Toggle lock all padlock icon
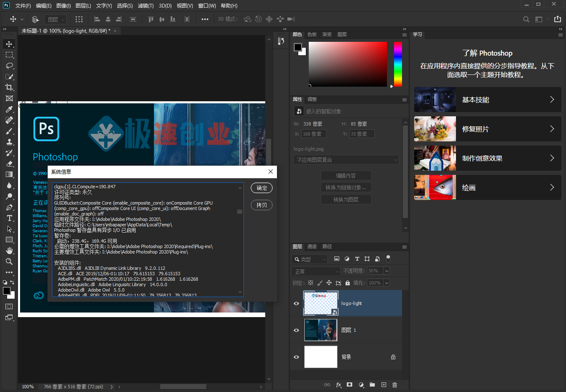566x392 pixels. click(348, 283)
